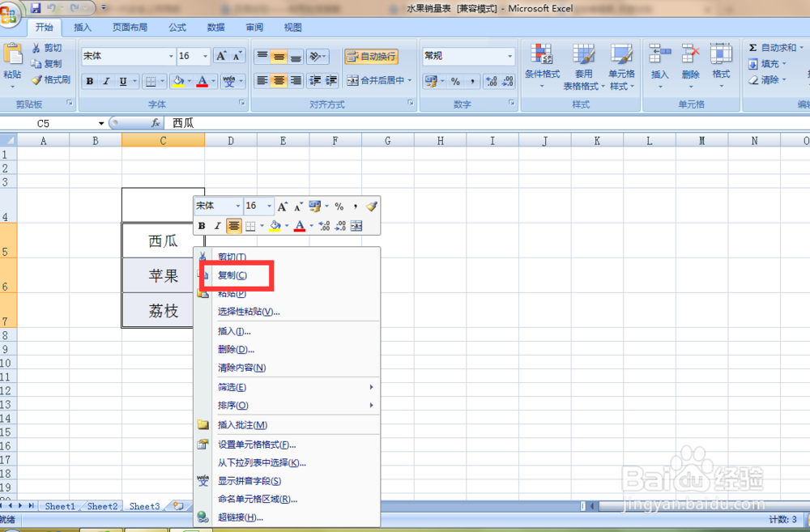Screen dimensions: 810x532
Task: Toggle Wrap Text (自动换行) button
Action: coord(372,56)
